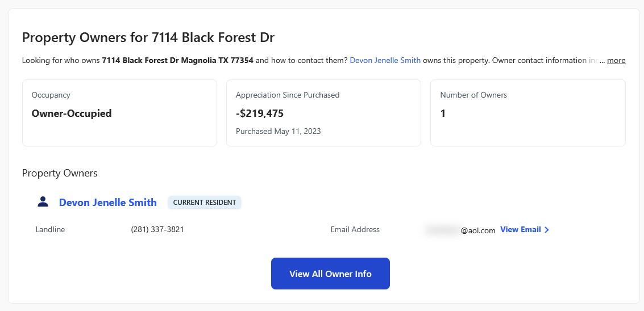644x311 pixels.
Task: Click the View Email link
Action: (520, 230)
